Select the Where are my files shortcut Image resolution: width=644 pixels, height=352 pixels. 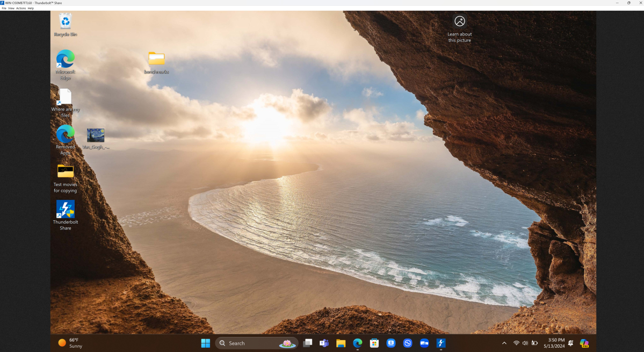pyautogui.click(x=65, y=97)
